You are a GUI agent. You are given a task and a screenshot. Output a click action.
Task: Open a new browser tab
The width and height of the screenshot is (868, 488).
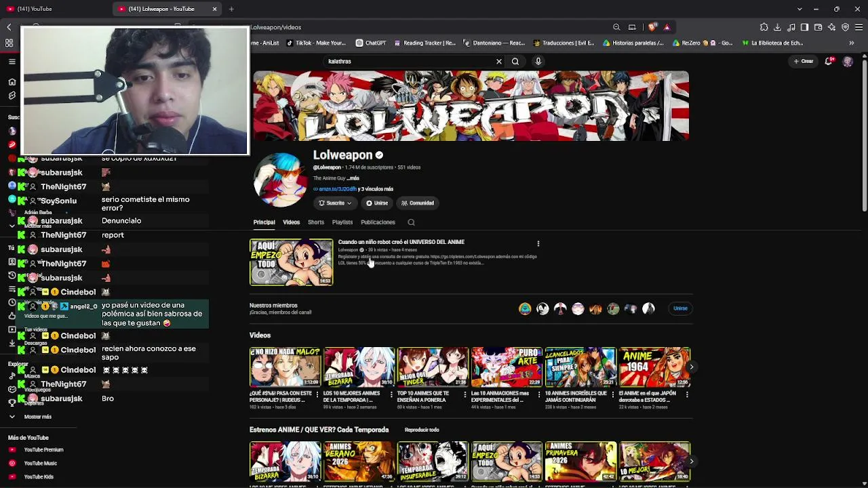coord(231,9)
